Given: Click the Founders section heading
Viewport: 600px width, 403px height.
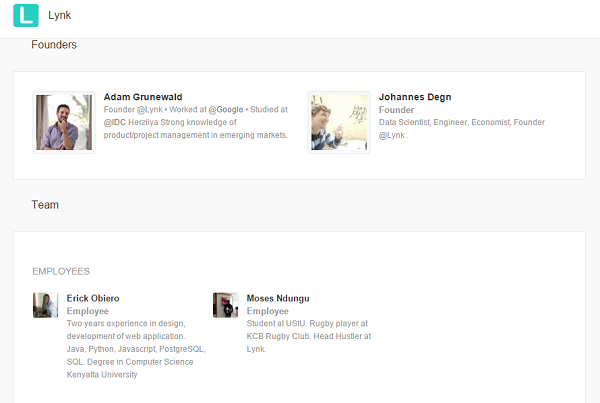Looking at the screenshot, I should (54, 45).
